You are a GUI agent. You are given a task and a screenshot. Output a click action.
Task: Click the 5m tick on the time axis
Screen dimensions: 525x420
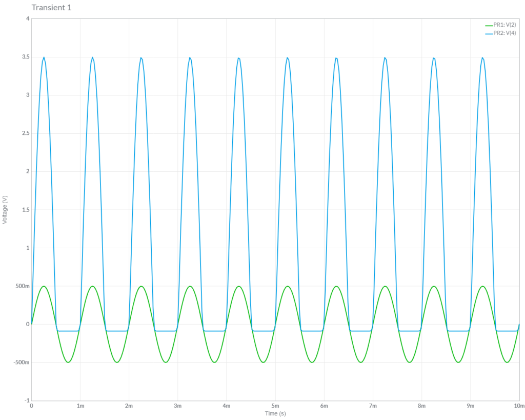[x=275, y=406]
